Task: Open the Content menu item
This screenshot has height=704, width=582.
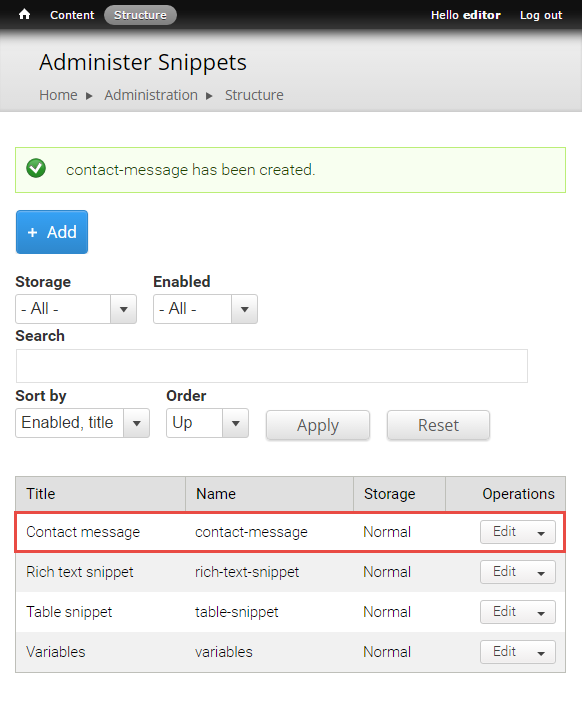Action: 72,15
